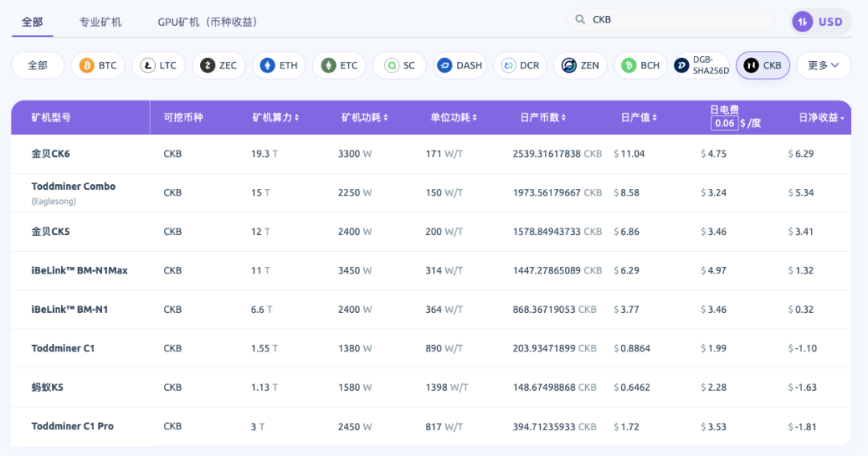Click the $0.32 net profit cell
Viewport: 868px width, 456px height.
pyautogui.click(x=801, y=309)
